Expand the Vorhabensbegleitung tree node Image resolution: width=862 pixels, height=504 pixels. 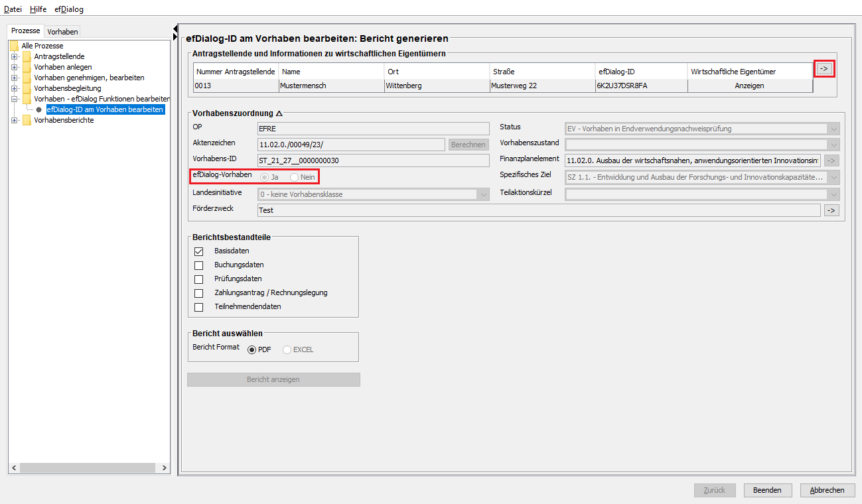tap(14, 88)
